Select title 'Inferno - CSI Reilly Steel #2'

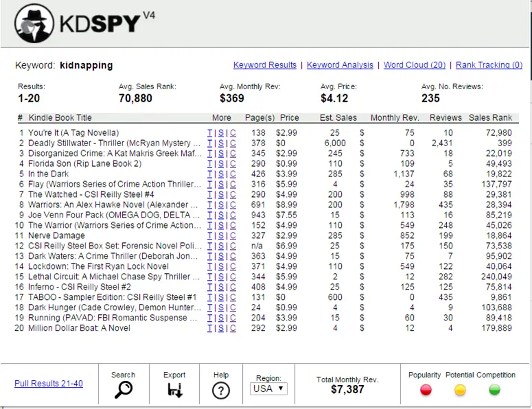tap(80, 287)
